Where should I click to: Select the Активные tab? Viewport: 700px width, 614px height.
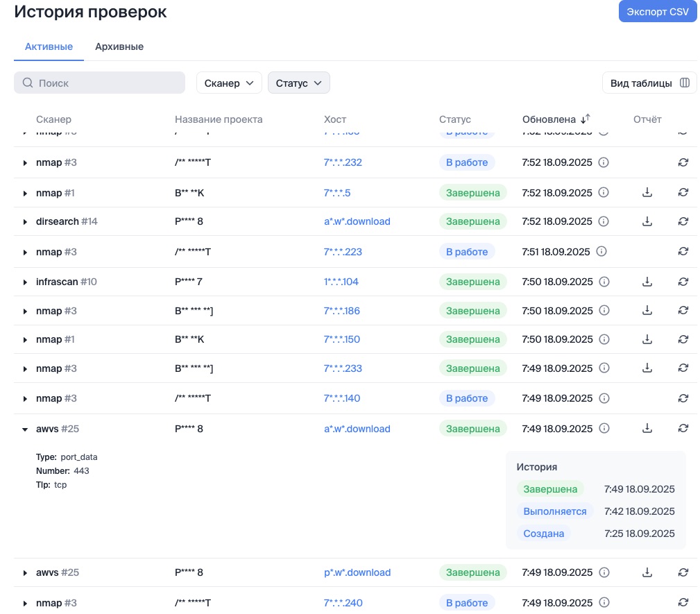[x=49, y=46]
